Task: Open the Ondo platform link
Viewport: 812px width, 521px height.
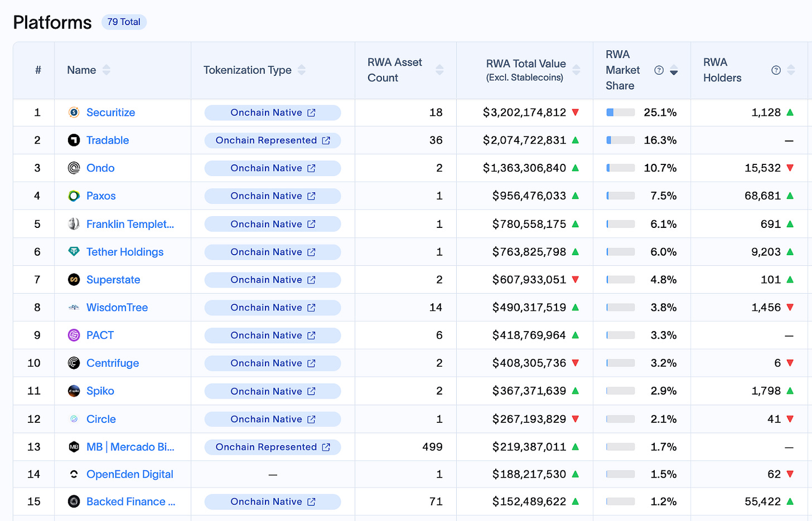Action: (x=100, y=168)
